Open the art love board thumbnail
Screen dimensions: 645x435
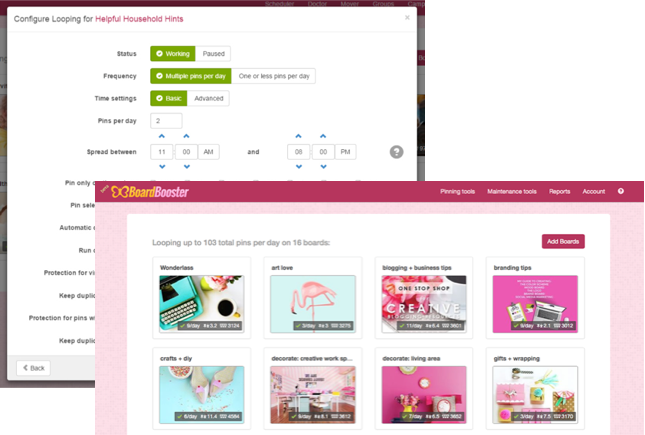313,304
